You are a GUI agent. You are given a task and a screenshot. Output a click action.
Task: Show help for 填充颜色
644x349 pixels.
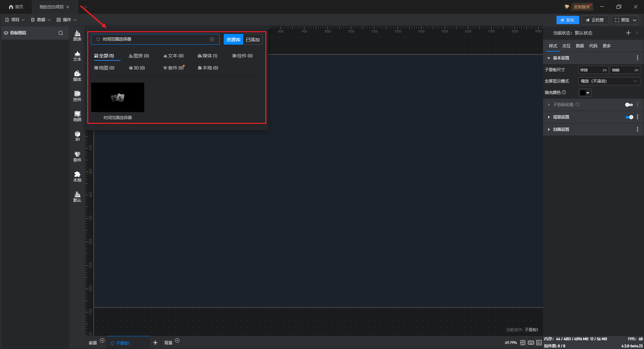(x=564, y=92)
